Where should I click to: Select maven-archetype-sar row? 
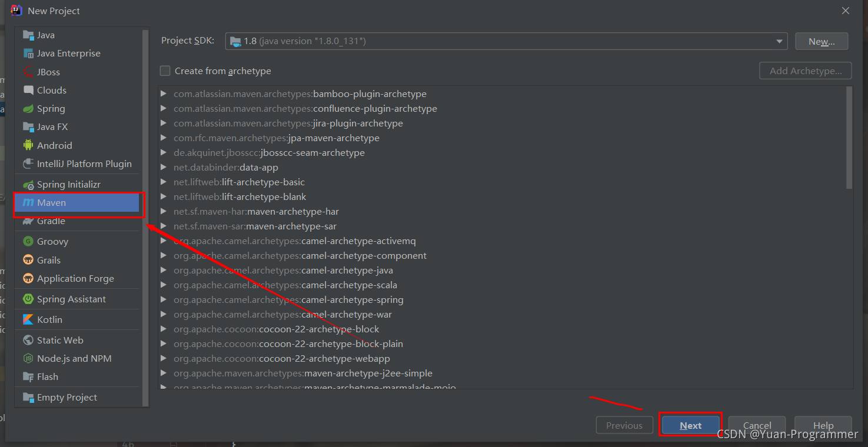(502, 226)
